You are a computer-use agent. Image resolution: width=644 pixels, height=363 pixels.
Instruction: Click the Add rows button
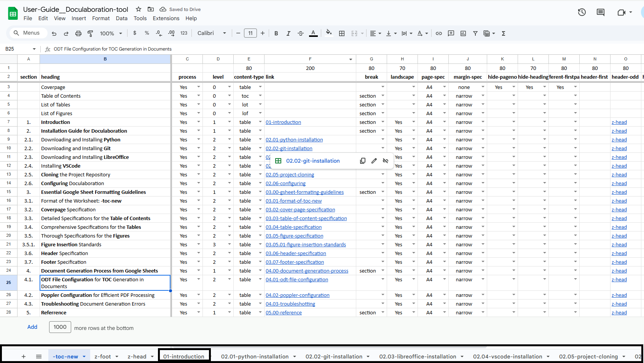[x=32, y=327]
